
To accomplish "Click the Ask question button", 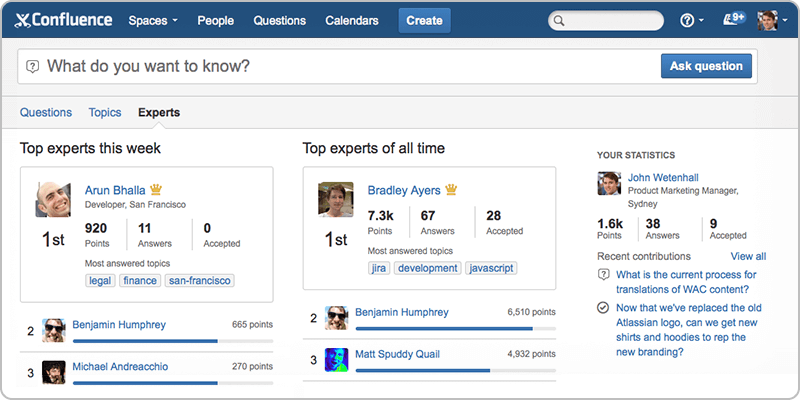I will point(706,66).
